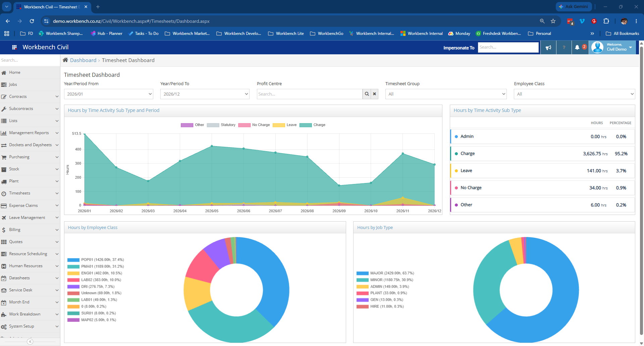Click the Profit Centre search input
Screen dimensions: 644x346
click(310, 94)
